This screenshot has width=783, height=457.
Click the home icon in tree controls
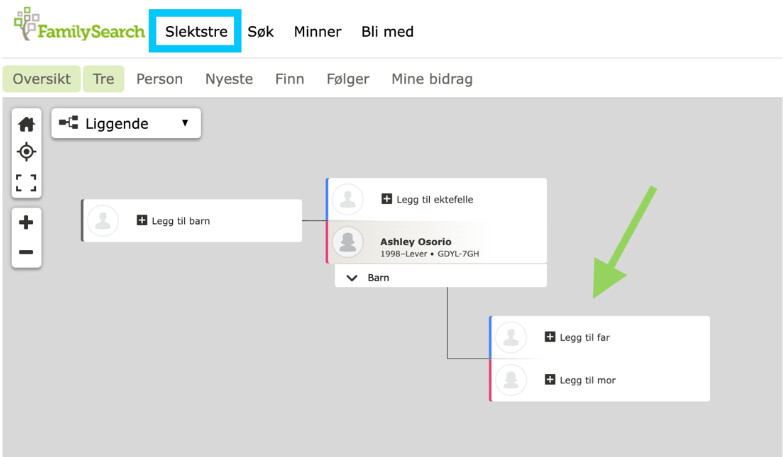coord(26,124)
